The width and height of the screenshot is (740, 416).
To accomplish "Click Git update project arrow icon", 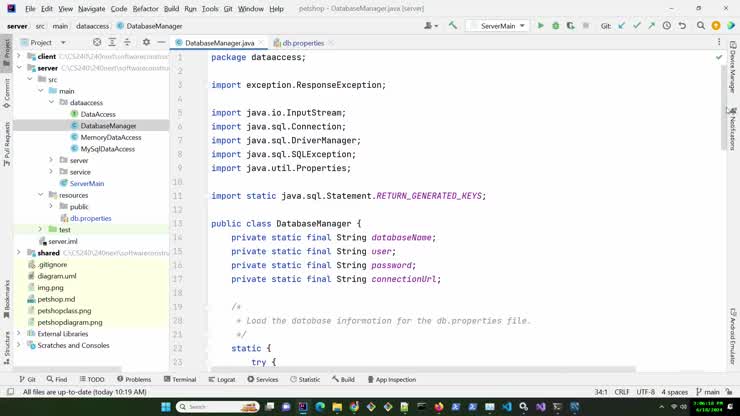I will (x=622, y=26).
